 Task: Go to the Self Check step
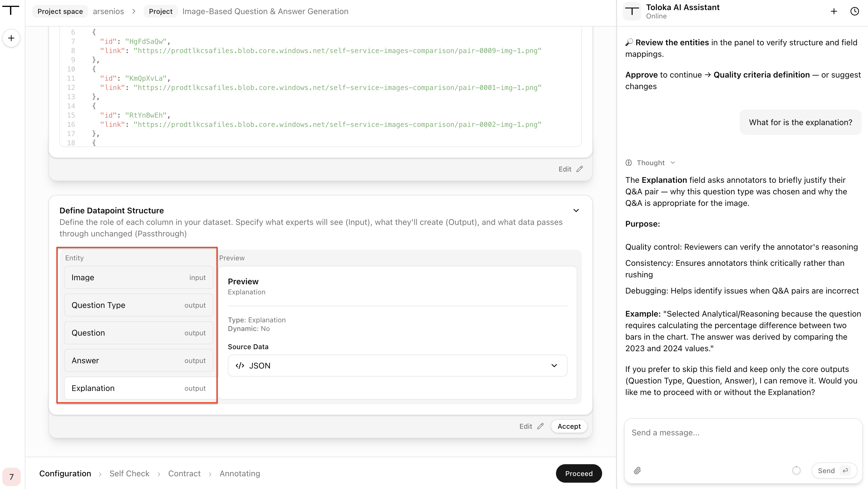click(129, 473)
